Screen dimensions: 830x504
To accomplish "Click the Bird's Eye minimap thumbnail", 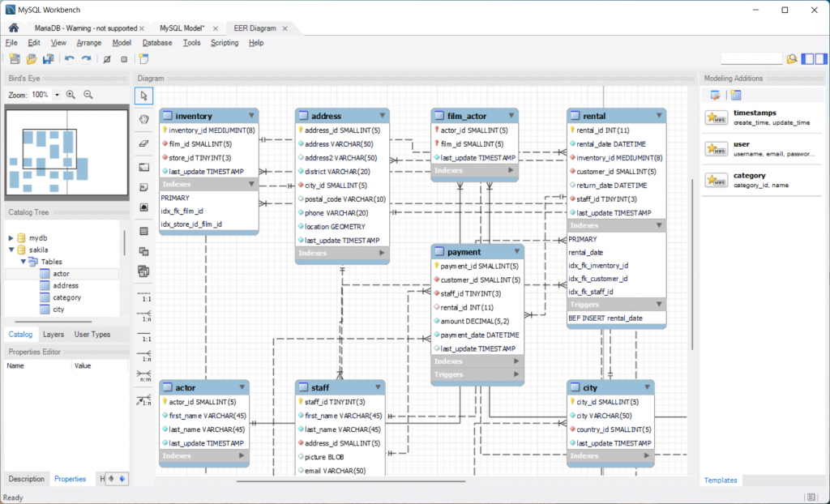I will [66, 152].
